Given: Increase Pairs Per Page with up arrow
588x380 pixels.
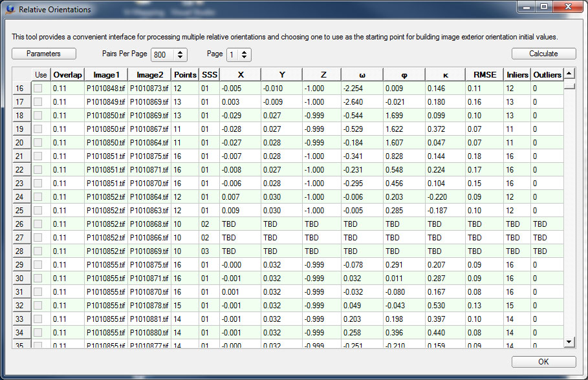Looking at the screenshot, I should (x=180, y=52).
